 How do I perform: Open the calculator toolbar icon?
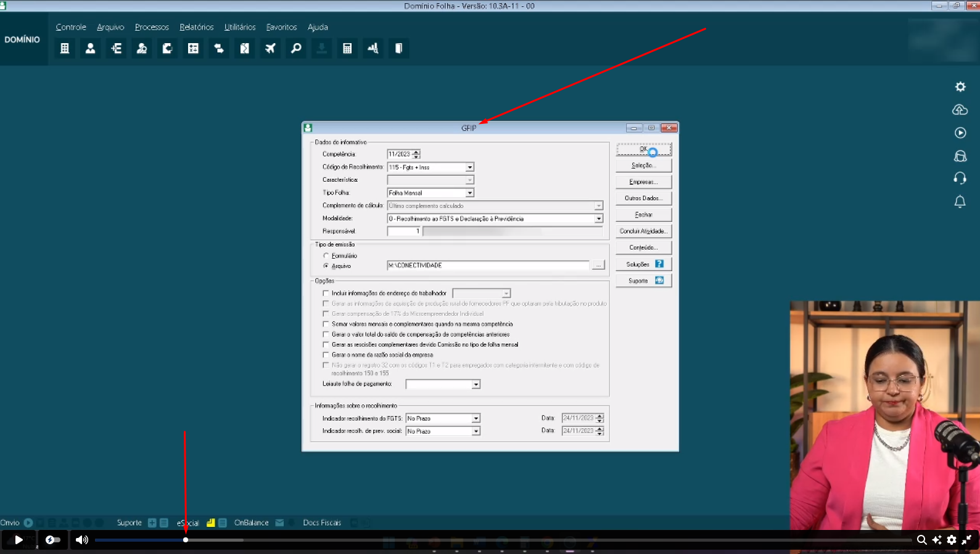coord(347,48)
